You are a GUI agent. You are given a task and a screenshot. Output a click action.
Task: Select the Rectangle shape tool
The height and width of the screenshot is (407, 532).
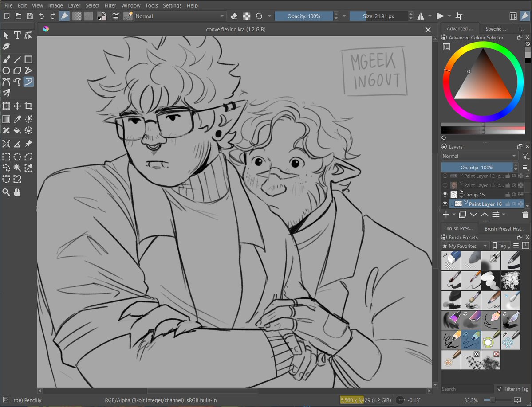(28, 60)
